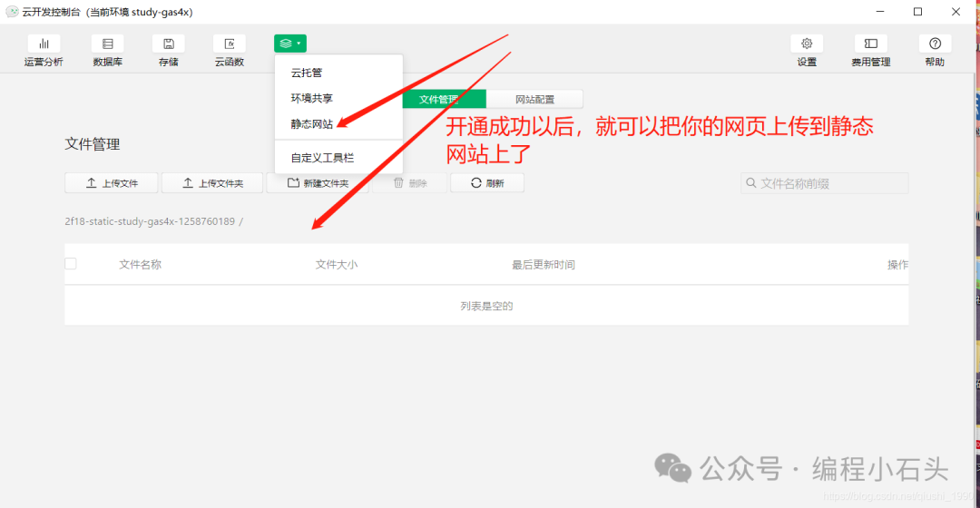Click the 文件大小 column header
Viewport: 980px width, 508px height.
coord(337,264)
